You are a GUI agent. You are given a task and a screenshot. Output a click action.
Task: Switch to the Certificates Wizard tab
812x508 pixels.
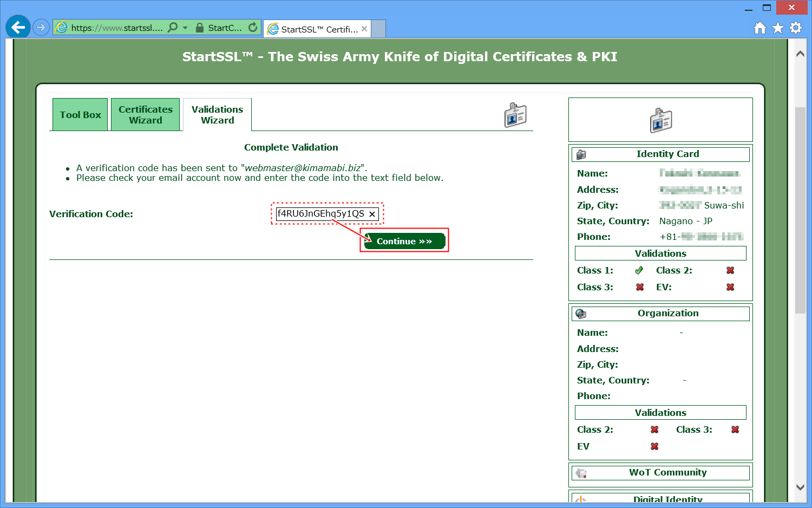145,115
